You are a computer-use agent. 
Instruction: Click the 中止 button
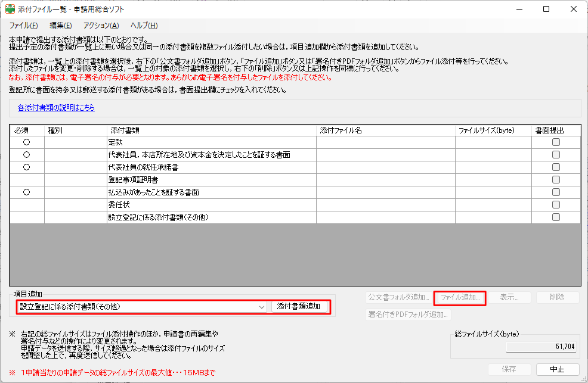(x=557, y=369)
